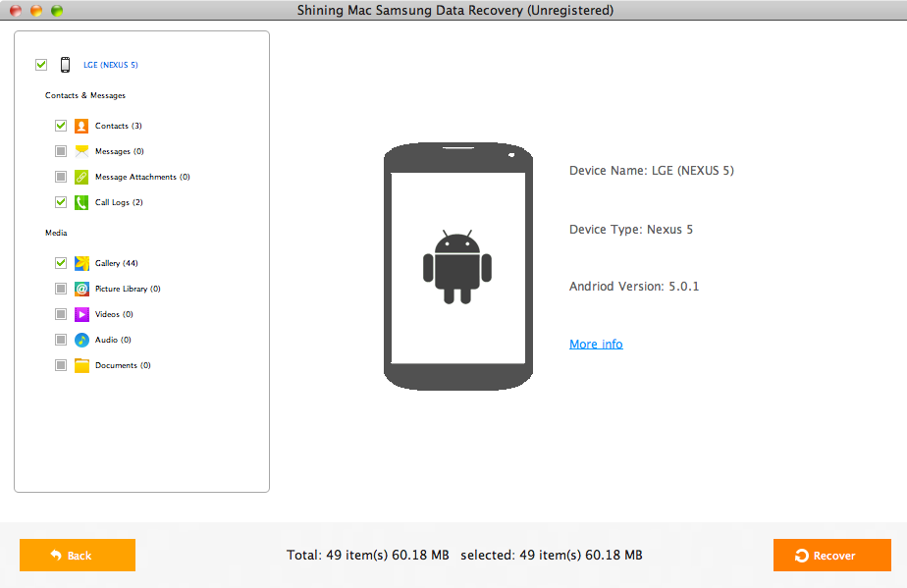907x588 pixels.
Task: Click the Gallery flower icon
Action: 81,263
